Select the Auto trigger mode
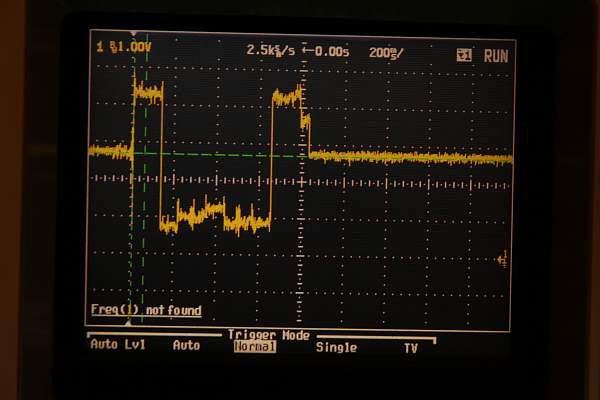600x400 pixels. coord(186,346)
